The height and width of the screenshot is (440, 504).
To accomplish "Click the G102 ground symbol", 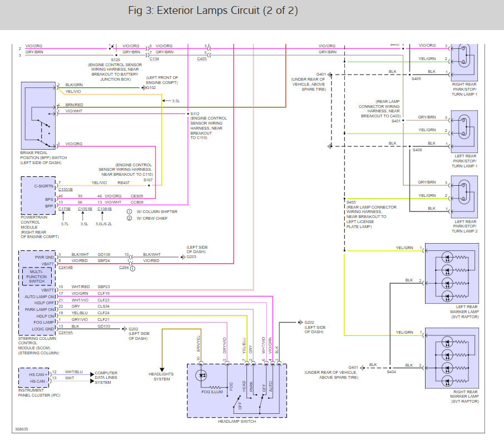I will point(143,87).
